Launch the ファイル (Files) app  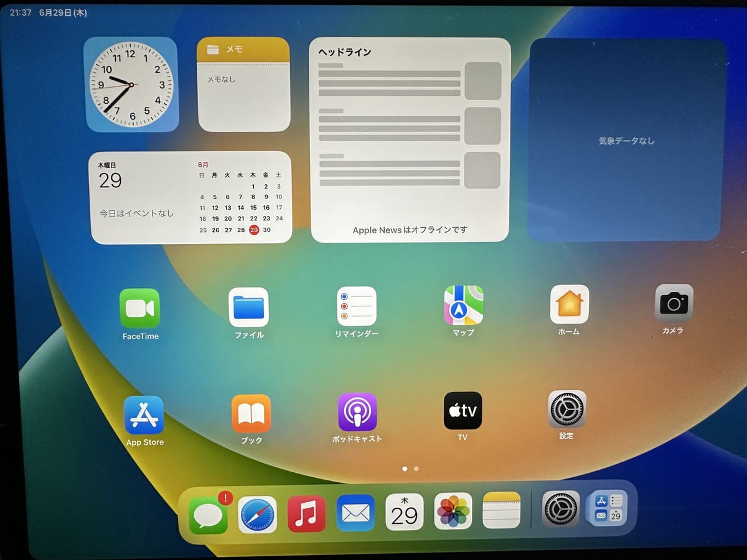[x=248, y=307]
